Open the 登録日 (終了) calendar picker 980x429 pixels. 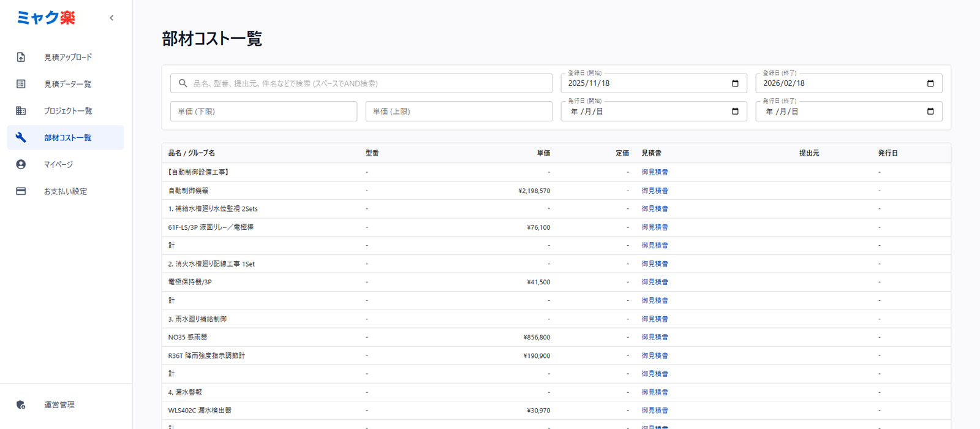930,83
